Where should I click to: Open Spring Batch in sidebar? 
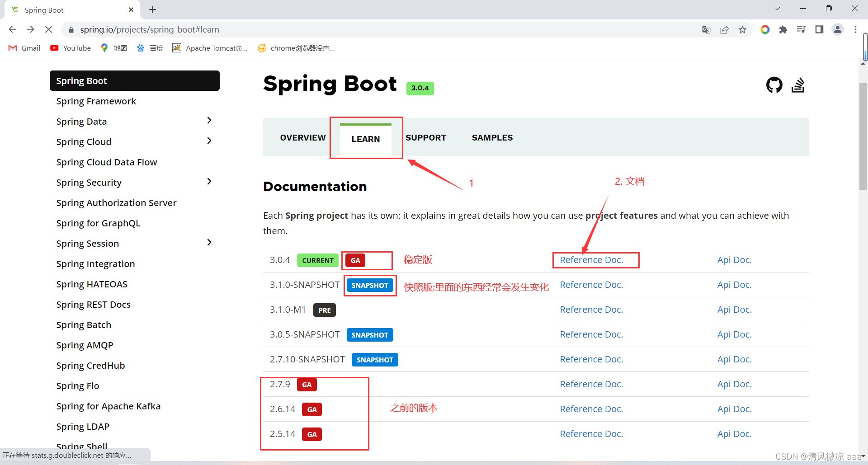click(84, 325)
